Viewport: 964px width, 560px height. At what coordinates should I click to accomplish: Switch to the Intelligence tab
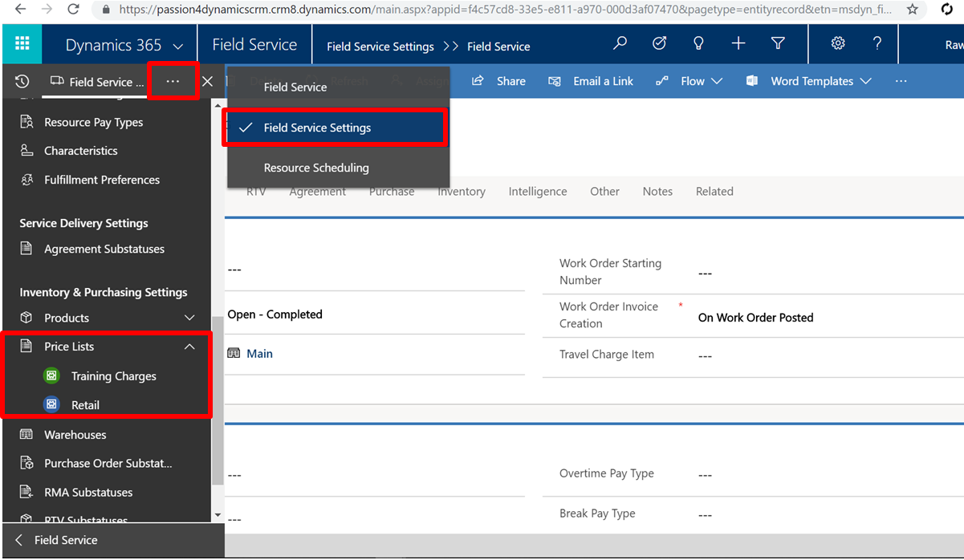(x=537, y=192)
